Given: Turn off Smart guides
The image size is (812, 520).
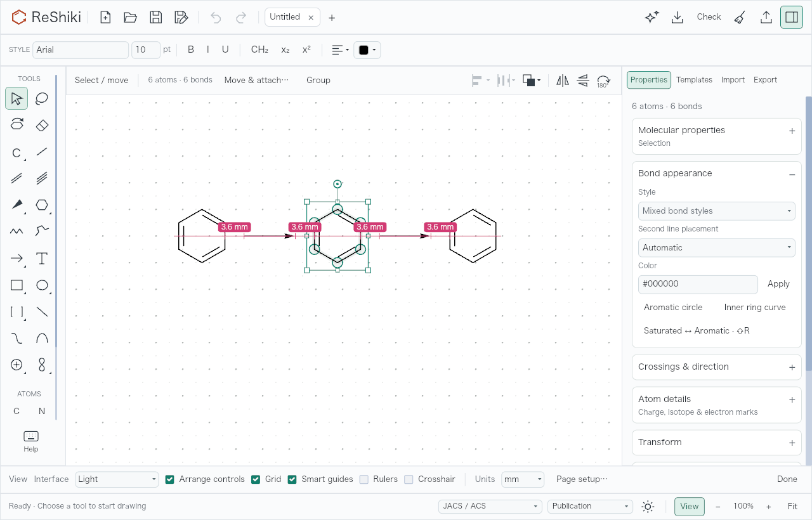Looking at the screenshot, I should pyautogui.click(x=292, y=479).
